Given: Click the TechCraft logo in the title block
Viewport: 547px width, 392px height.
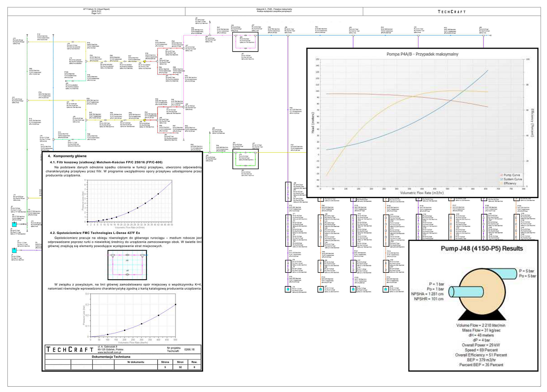Looking at the screenshot, I should [x=70, y=349].
